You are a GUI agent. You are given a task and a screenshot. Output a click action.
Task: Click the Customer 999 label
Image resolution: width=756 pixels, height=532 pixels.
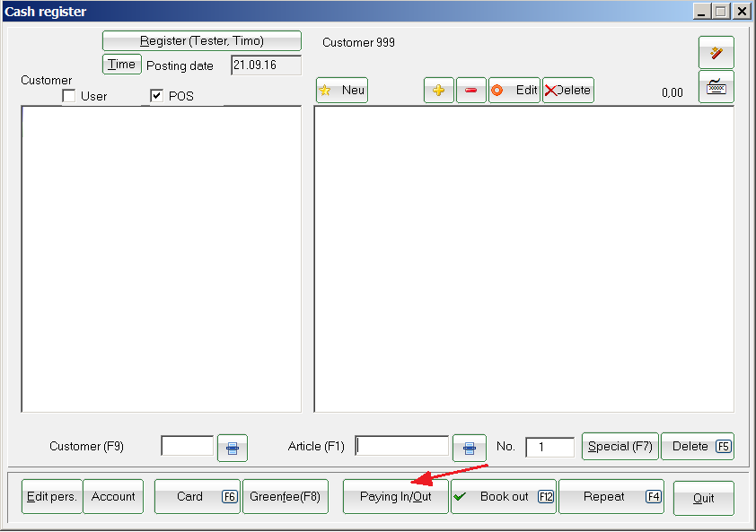pos(359,42)
